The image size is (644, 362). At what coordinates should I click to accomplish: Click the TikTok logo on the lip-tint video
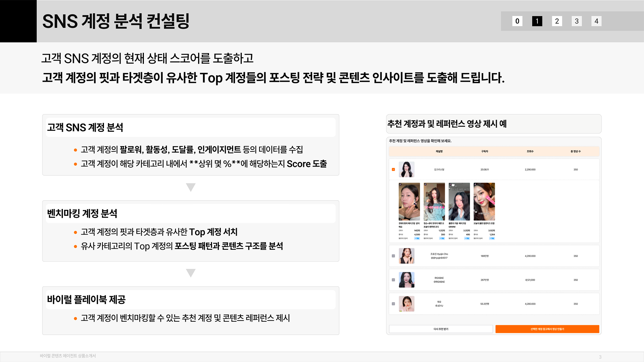[475, 184]
